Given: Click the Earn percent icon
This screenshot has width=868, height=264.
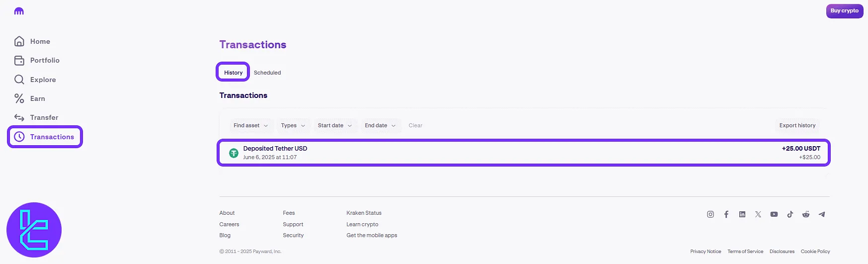Looking at the screenshot, I should [x=19, y=98].
